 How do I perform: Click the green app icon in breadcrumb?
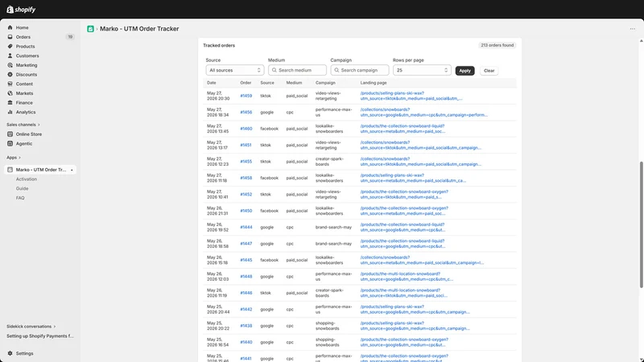(90, 29)
